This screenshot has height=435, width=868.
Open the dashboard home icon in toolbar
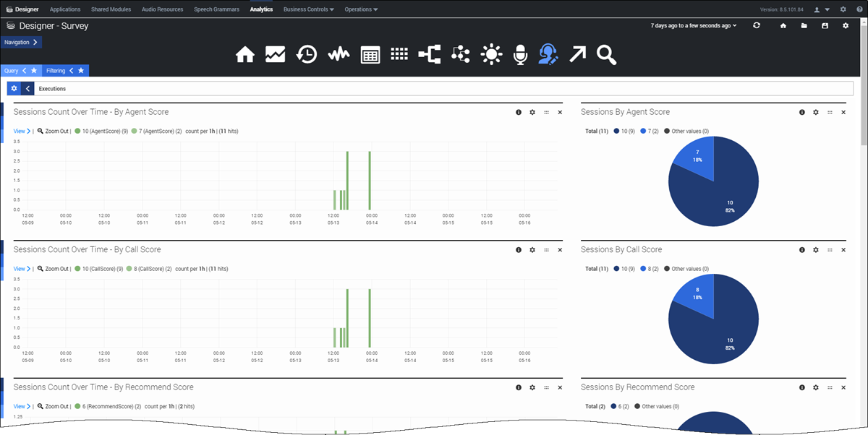point(245,54)
